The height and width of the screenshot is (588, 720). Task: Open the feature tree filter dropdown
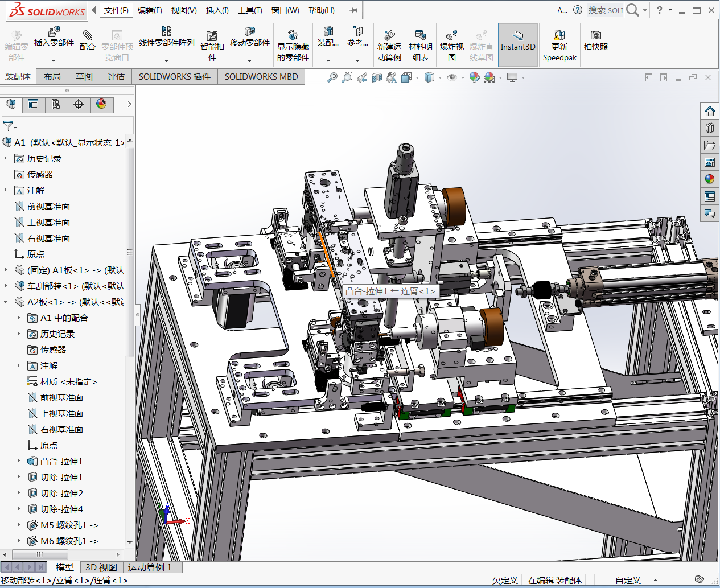tap(10, 125)
